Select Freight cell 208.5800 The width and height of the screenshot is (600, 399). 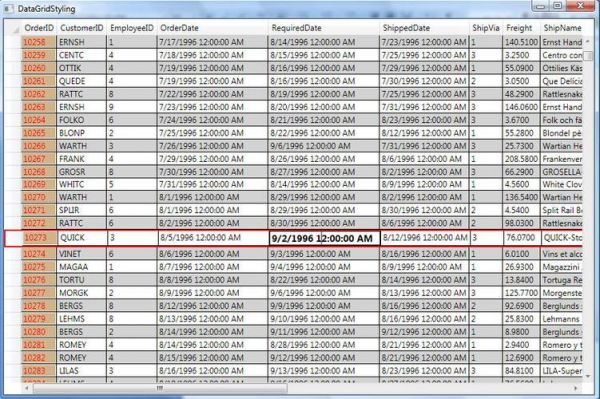point(521,159)
